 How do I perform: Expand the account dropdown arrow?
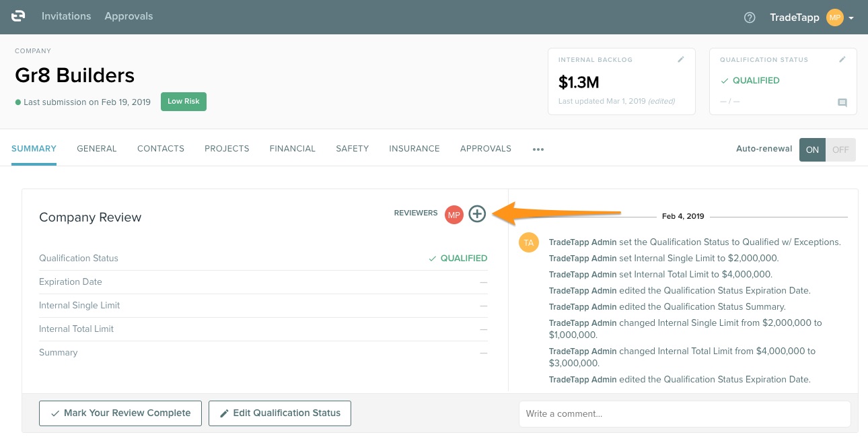click(851, 18)
